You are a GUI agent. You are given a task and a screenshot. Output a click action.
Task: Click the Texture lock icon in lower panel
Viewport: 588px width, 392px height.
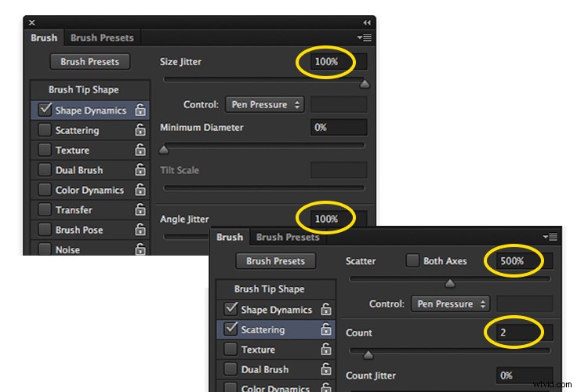point(326,349)
